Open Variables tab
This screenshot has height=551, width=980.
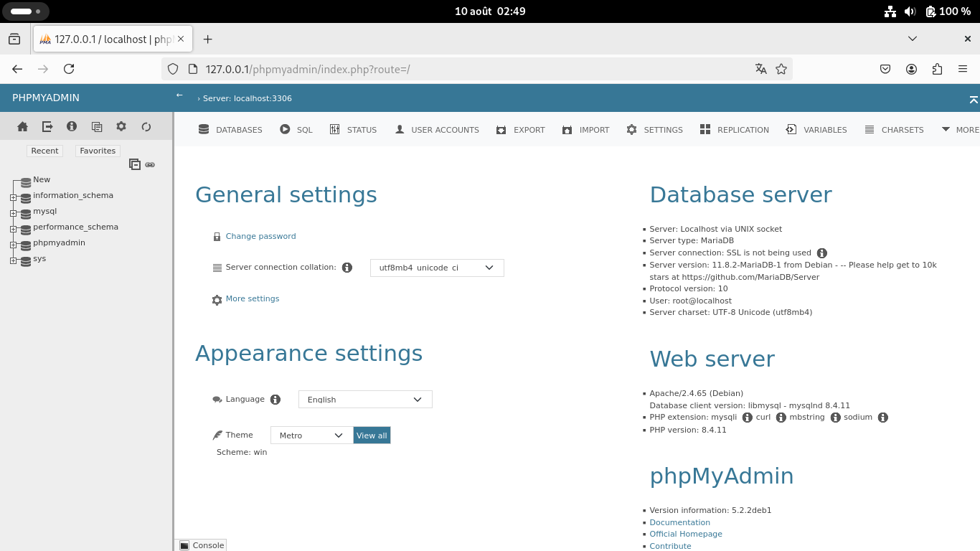tap(816, 130)
